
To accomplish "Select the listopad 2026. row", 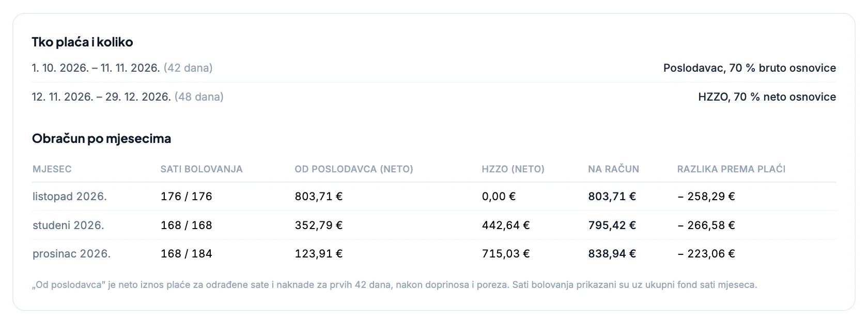I will pyautogui.click(x=434, y=197).
